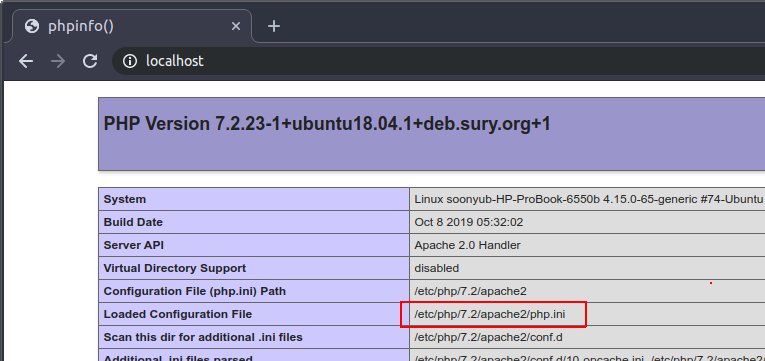Image resolution: width=765 pixels, height=361 pixels.
Task: Click the Loaded Configuration File label
Action: click(x=178, y=314)
